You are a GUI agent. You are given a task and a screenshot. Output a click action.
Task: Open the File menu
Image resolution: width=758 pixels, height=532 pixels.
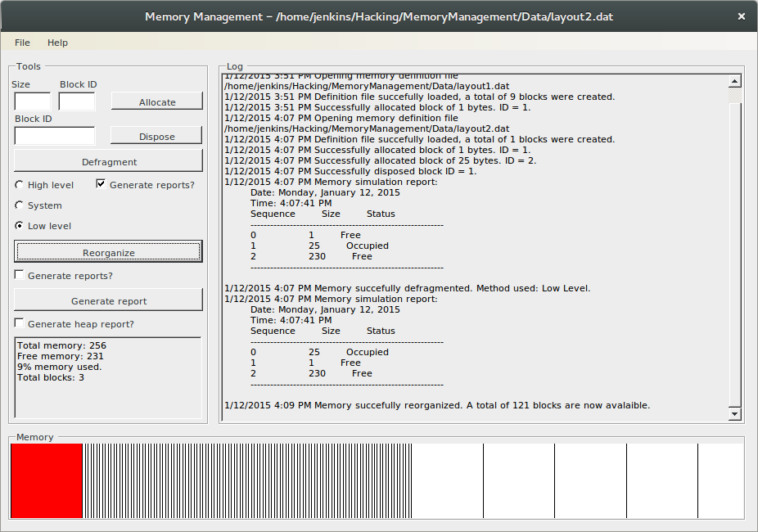coord(22,43)
